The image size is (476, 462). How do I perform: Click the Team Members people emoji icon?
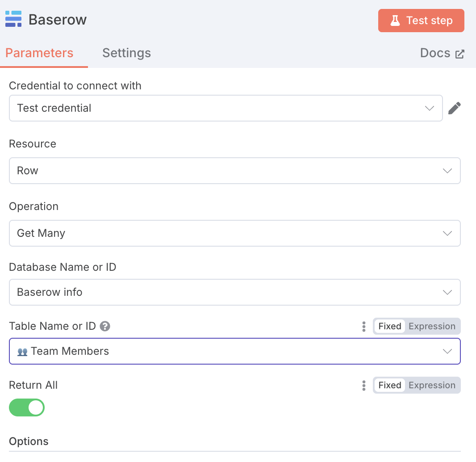tap(22, 352)
